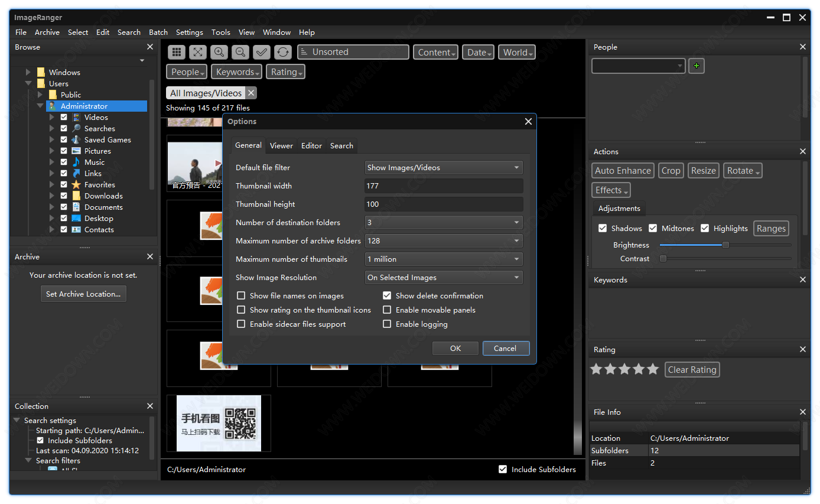Click the Pictures folder icon
Viewport: 820px width, 504px height.
click(76, 151)
